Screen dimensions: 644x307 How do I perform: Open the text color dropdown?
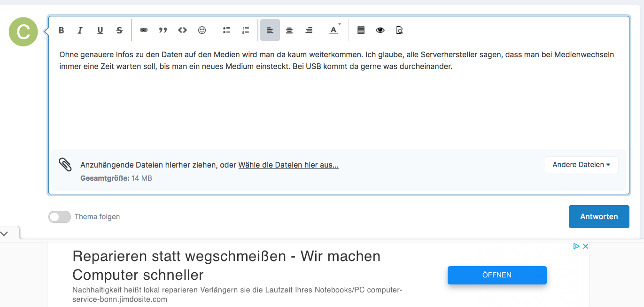pos(334,30)
